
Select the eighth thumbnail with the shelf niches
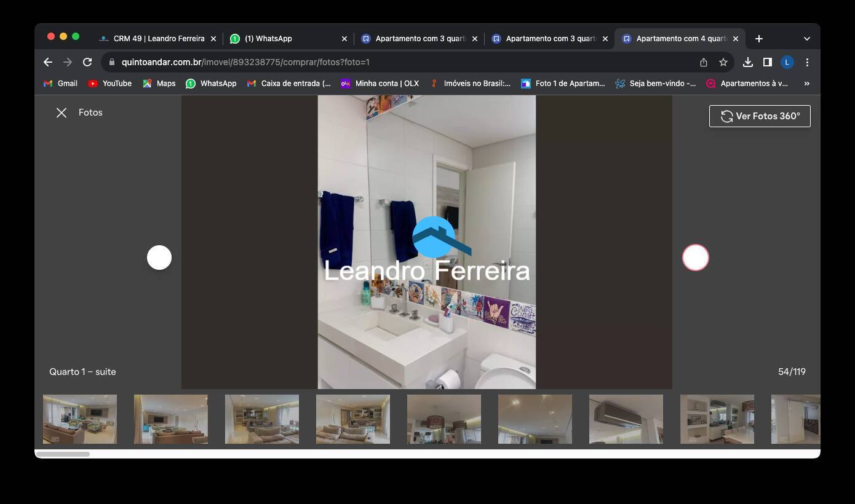click(x=717, y=419)
